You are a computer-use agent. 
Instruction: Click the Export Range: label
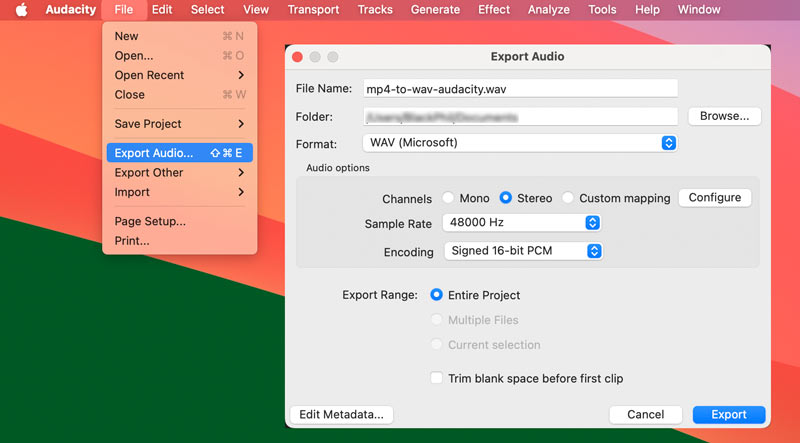pyautogui.click(x=380, y=295)
